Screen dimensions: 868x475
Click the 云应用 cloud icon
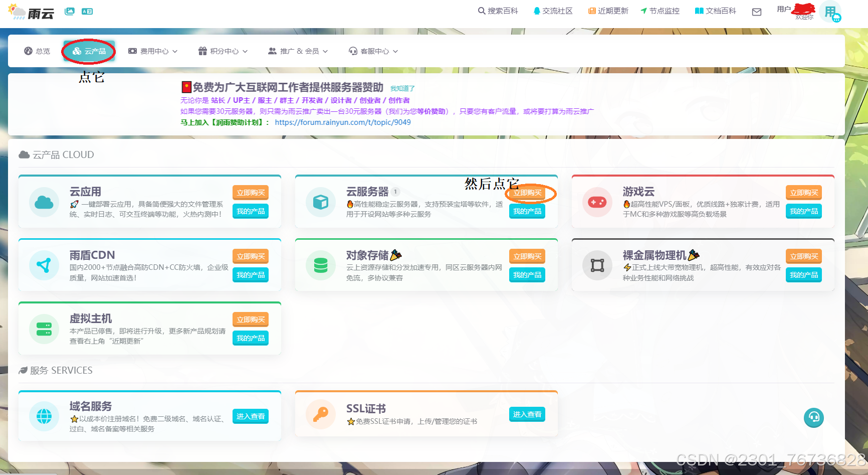pos(44,202)
